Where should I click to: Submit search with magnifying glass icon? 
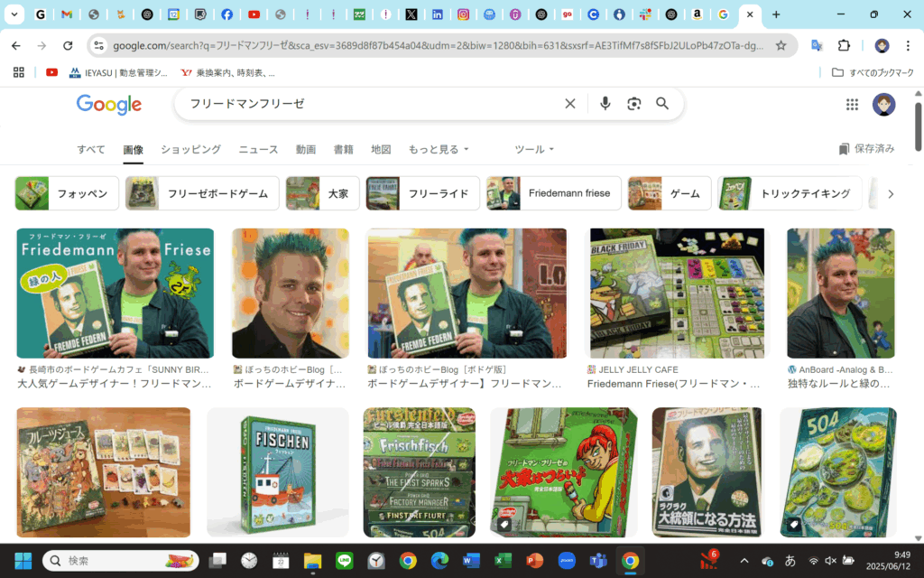point(662,104)
